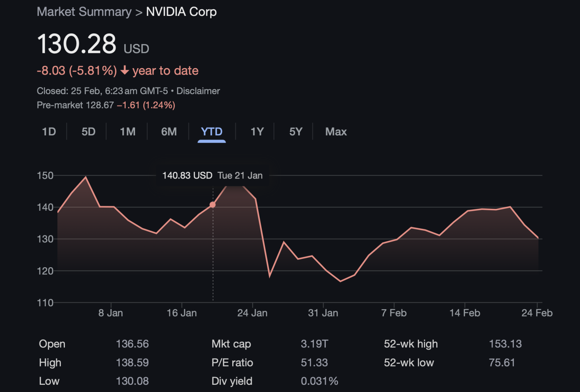
Task: Click the 24 Feb axis label
Action: (x=537, y=313)
